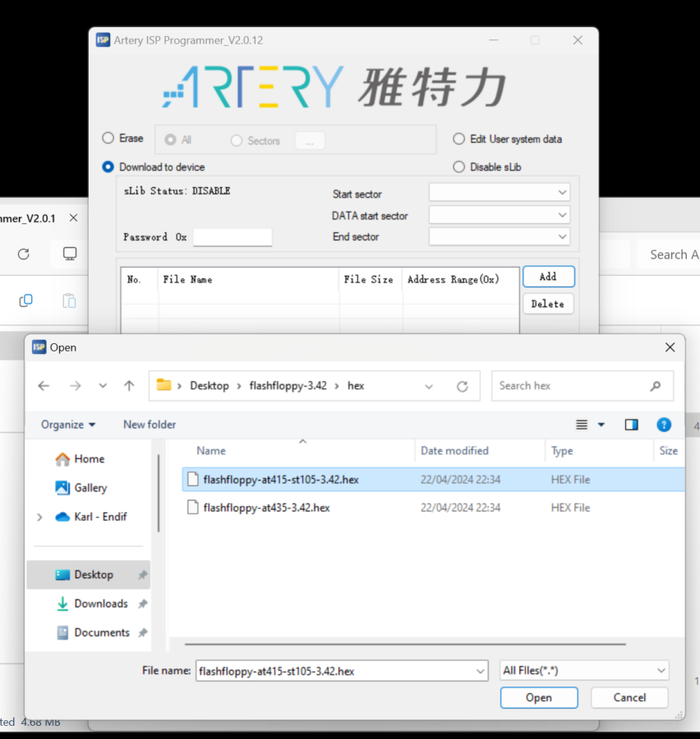Image resolution: width=700 pixels, height=739 pixels.
Task: Open recent locations chevron in Open dialog
Action: tap(103, 386)
